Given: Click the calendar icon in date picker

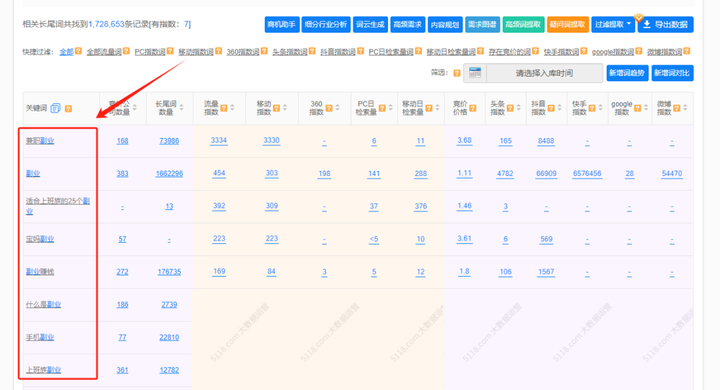Looking at the screenshot, I should point(475,73).
